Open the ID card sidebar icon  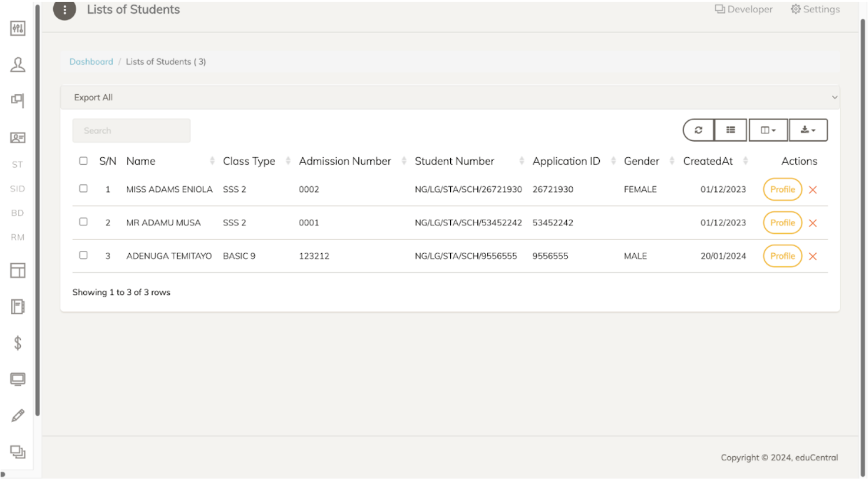[18, 138]
